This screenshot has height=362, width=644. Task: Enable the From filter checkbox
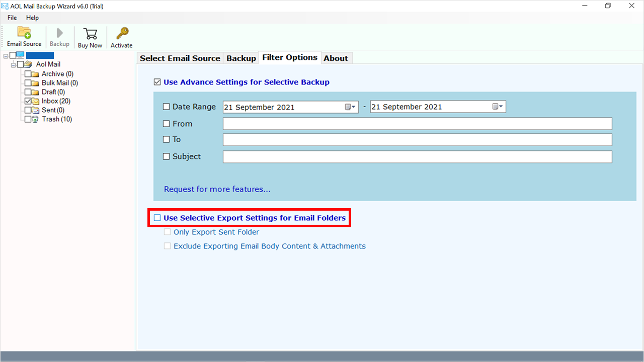[x=167, y=124]
